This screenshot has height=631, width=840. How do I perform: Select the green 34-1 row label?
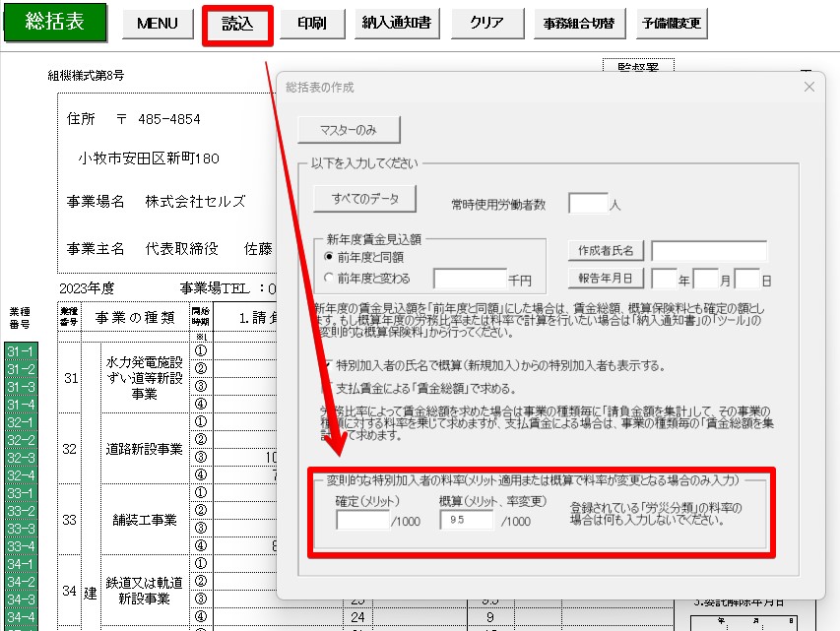pyautogui.click(x=21, y=563)
